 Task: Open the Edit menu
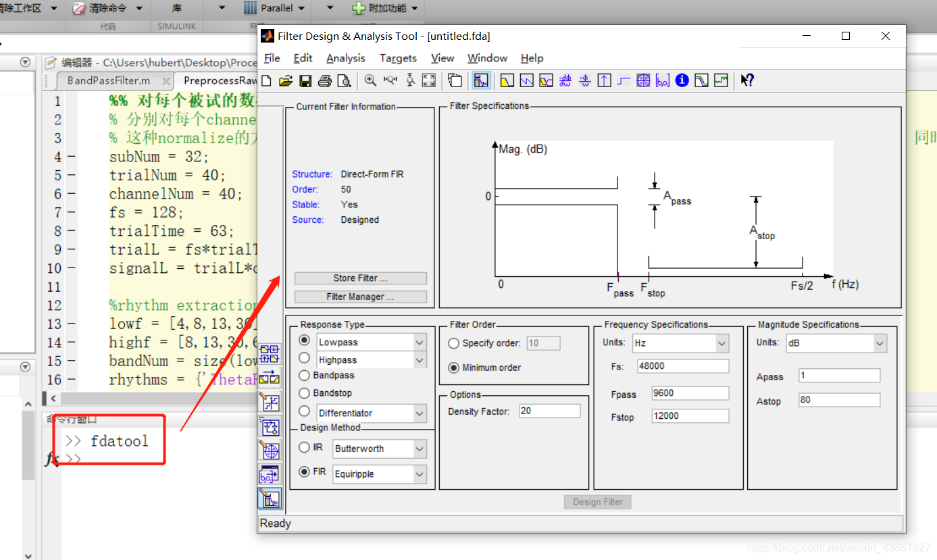point(303,58)
